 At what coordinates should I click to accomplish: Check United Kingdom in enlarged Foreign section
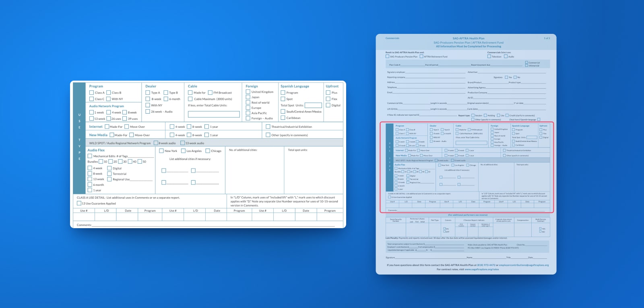point(248,92)
